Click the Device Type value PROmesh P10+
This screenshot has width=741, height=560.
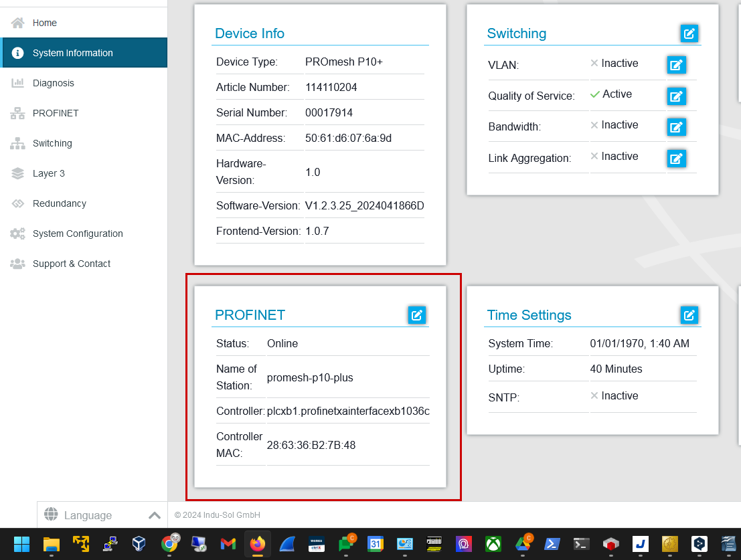point(344,62)
